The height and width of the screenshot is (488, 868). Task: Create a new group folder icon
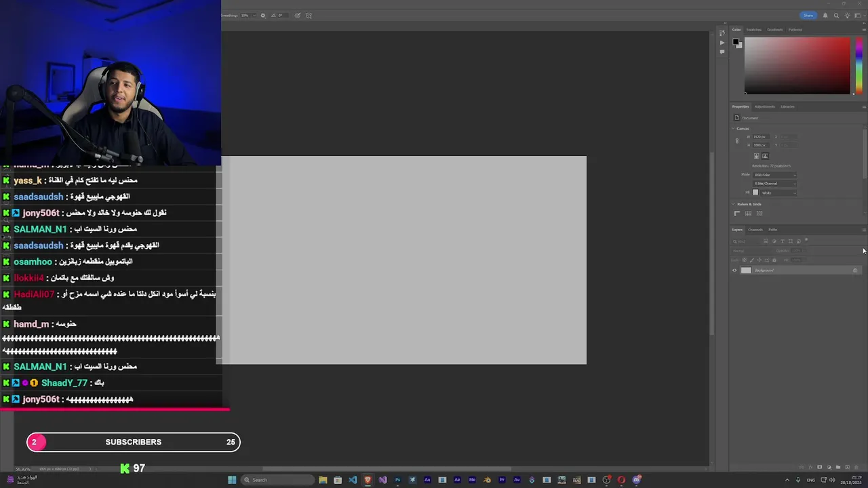point(838,467)
